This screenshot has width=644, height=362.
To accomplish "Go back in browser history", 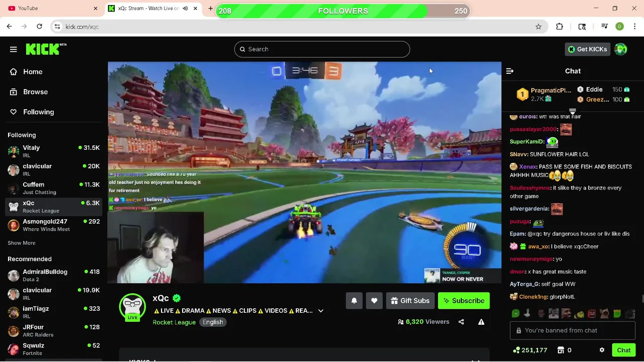I will tap(10, 27).
